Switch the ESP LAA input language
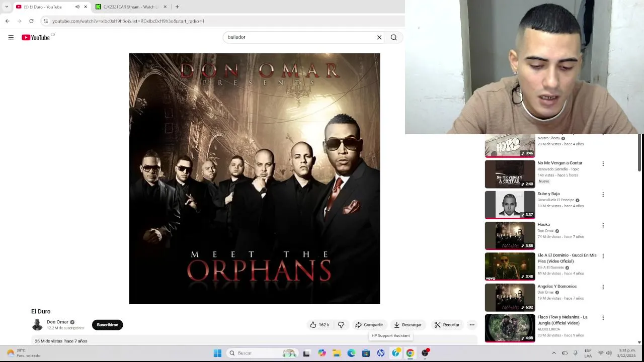 [x=588, y=353]
